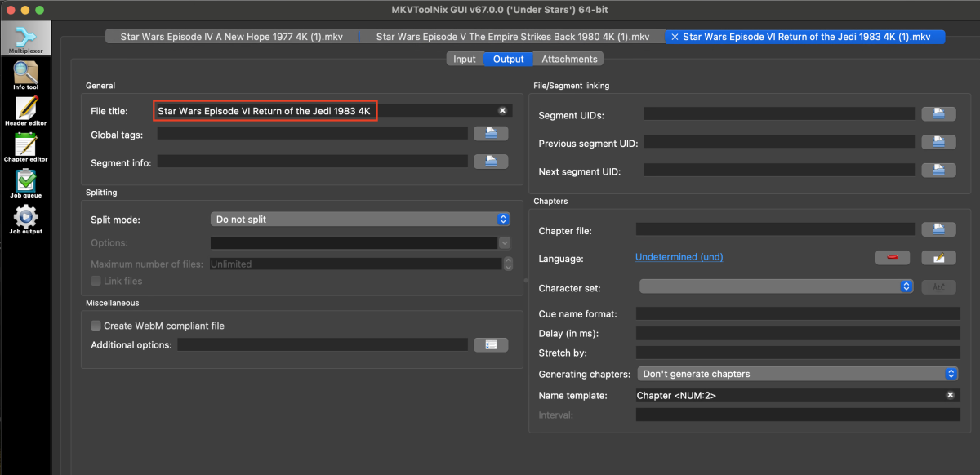Focus the Segment info input field
The image size is (980, 475).
[x=313, y=162]
